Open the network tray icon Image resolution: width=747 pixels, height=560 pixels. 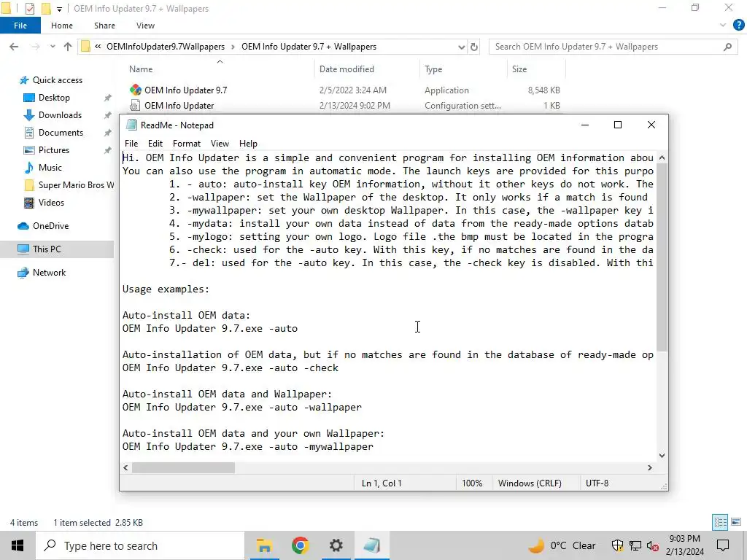coord(635,545)
